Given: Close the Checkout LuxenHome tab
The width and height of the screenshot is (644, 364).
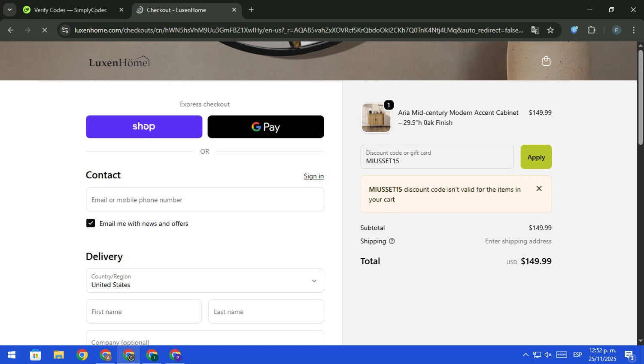Looking at the screenshot, I should [x=234, y=10].
